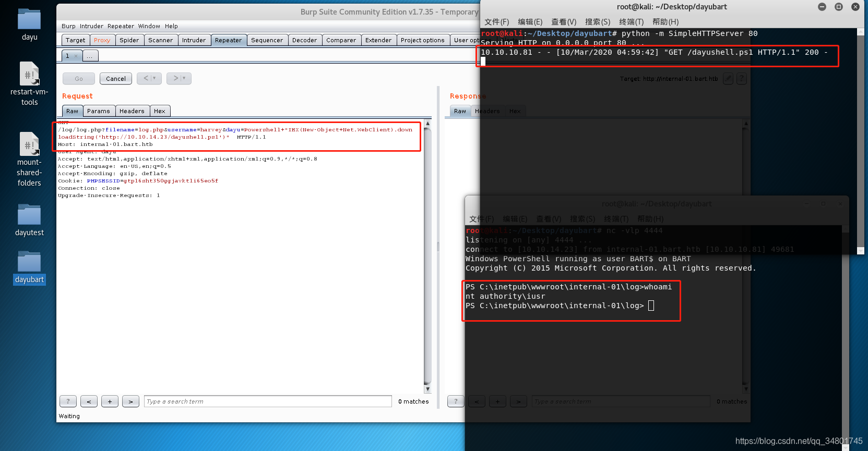Select the response Raw view tab
The height and width of the screenshot is (451, 868).
point(460,111)
